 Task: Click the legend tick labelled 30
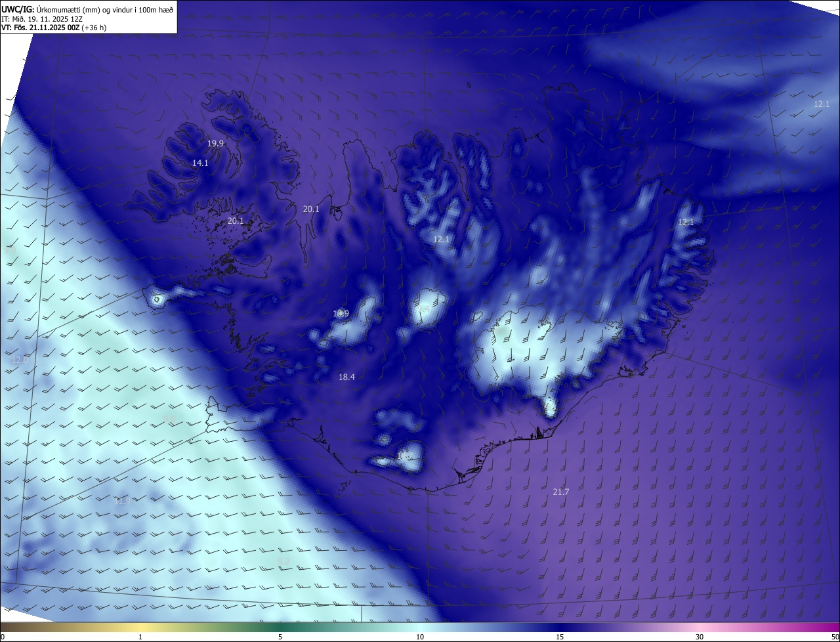(700, 637)
